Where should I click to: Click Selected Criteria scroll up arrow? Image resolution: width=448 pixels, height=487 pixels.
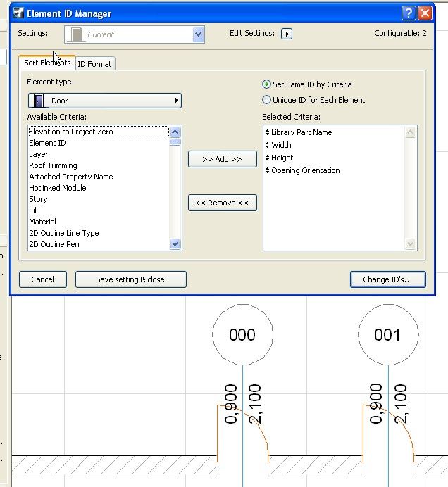pyautogui.click(x=410, y=132)
